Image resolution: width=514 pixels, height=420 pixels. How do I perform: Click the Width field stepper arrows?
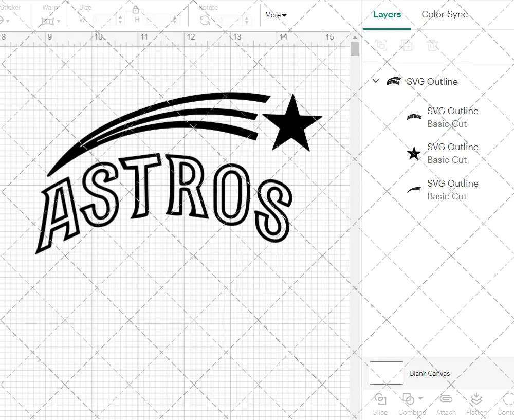[x=120, y=20]
